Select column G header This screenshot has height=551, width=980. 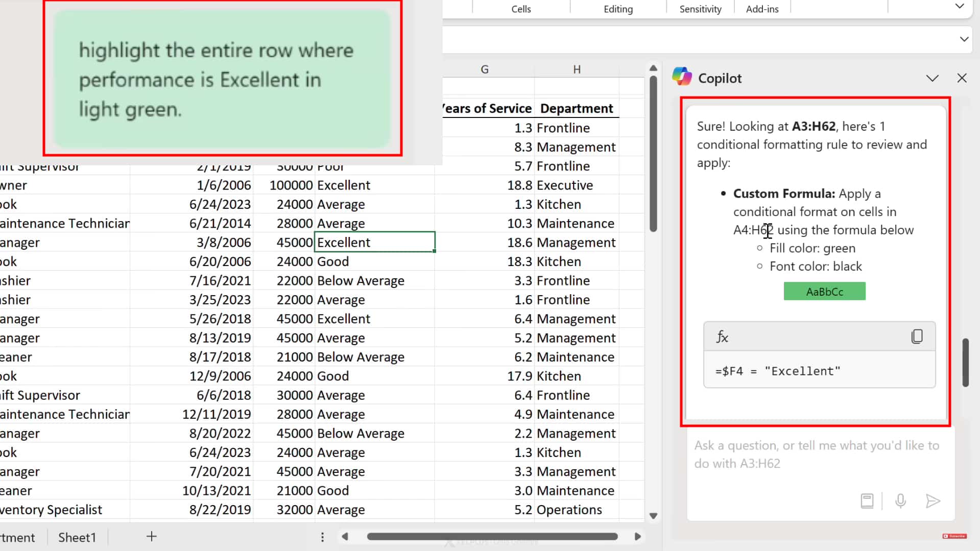tap(484, 69)
